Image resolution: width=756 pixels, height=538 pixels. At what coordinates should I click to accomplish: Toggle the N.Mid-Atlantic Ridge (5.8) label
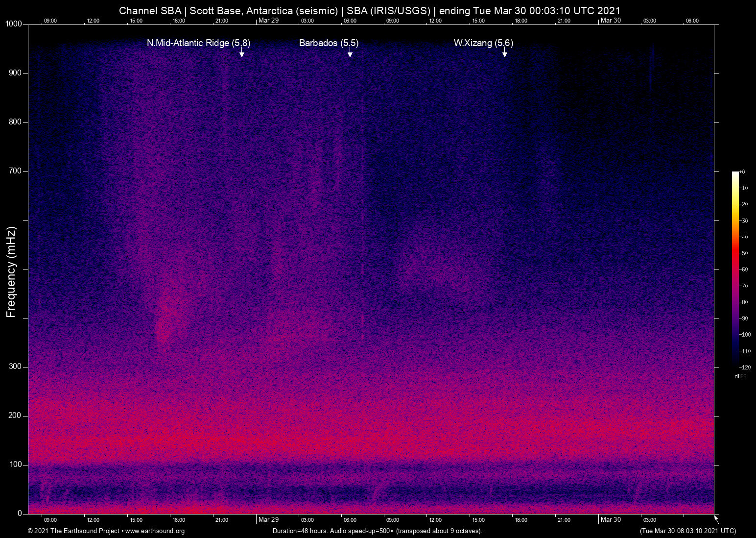click(x=198, y=43)
